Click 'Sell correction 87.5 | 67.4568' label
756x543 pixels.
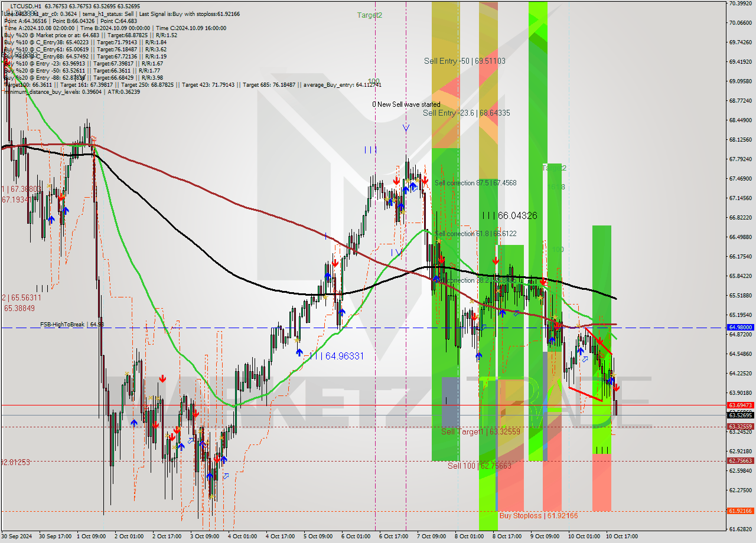[x=475, y=183]
